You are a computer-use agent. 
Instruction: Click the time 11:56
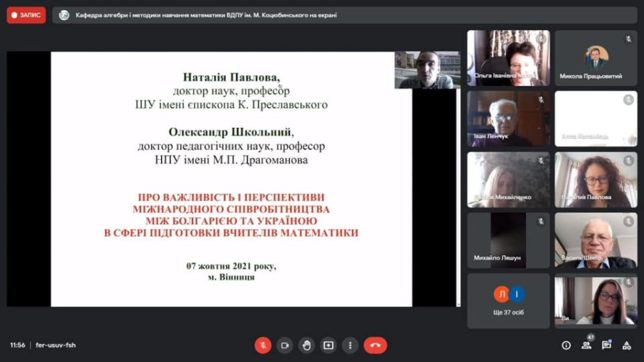click(18, 345)
